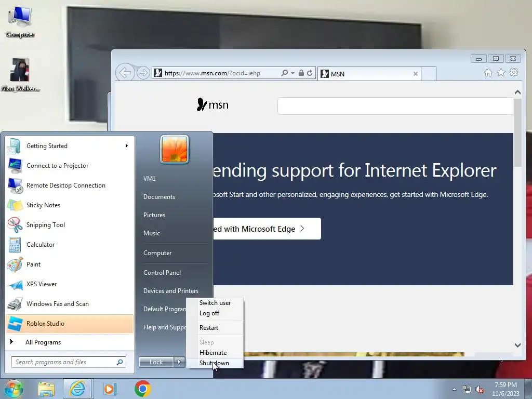Launch the Snipping Tool
The width and height of the screenshot is (532, 399).
[70, 224]
